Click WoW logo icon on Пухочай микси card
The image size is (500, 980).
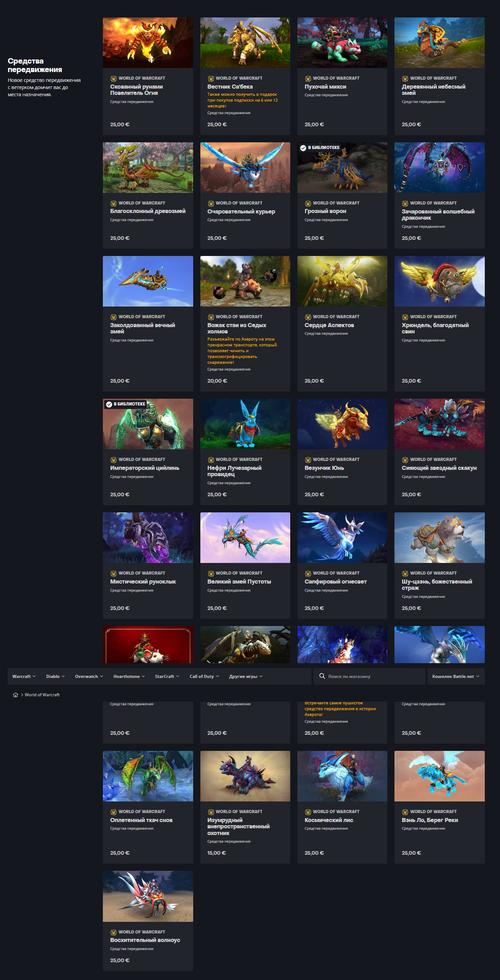(x=308, y=78)
